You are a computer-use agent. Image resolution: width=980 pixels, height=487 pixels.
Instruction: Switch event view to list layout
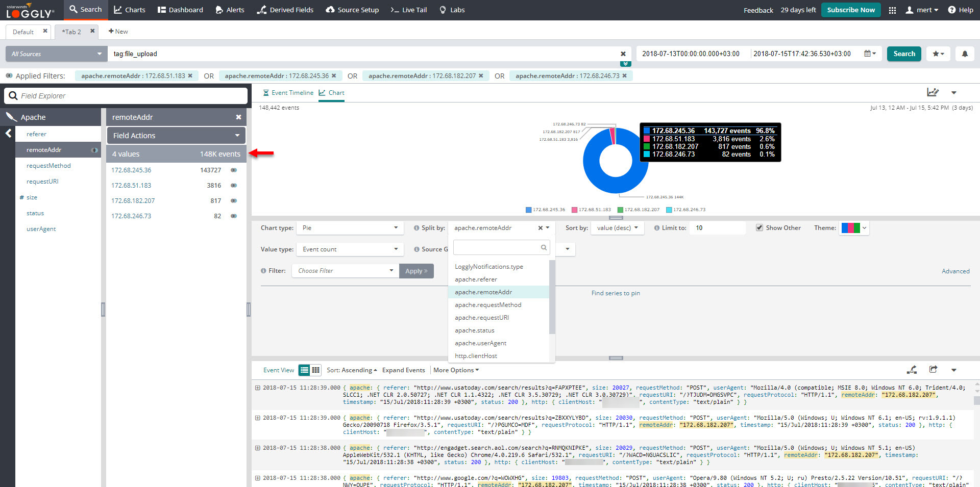coord(304,370)
